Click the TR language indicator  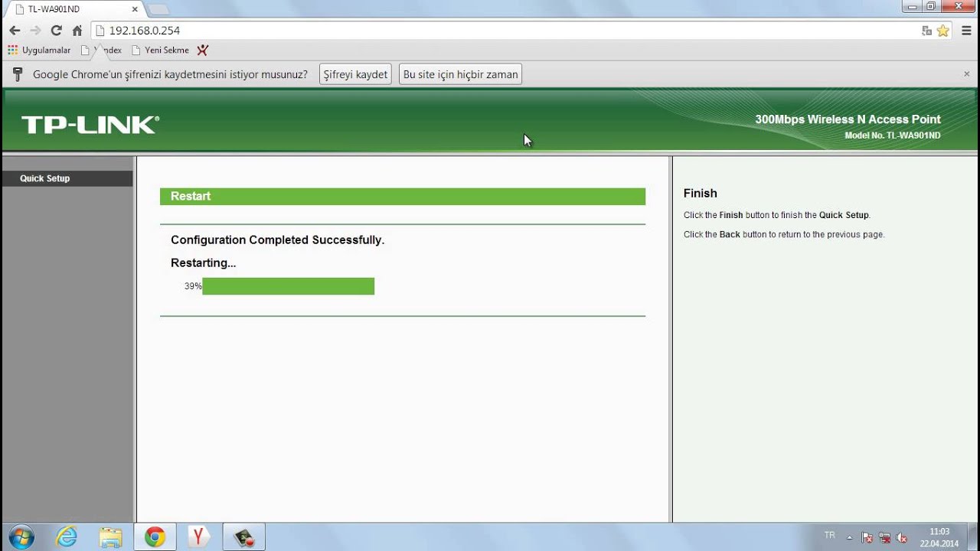pos(830,536)
